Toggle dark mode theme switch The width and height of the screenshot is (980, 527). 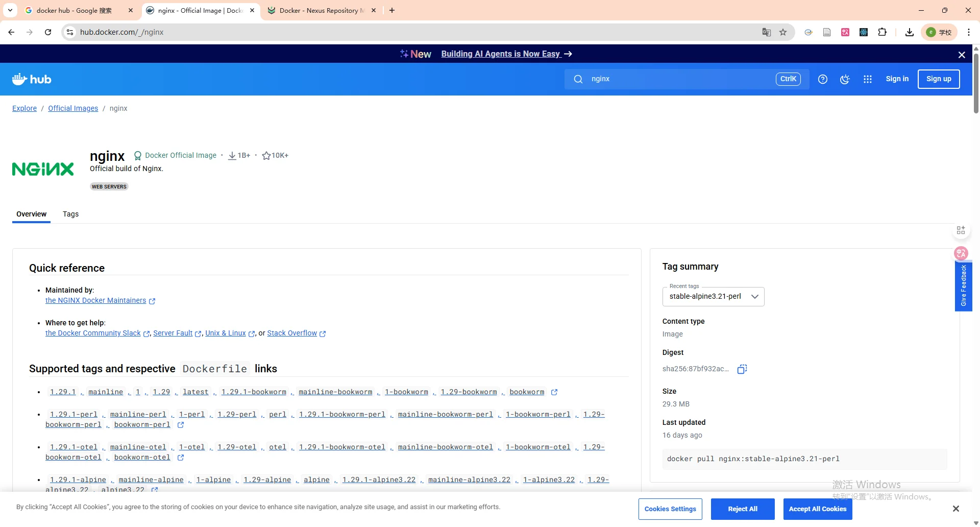(x=845, y=79)
